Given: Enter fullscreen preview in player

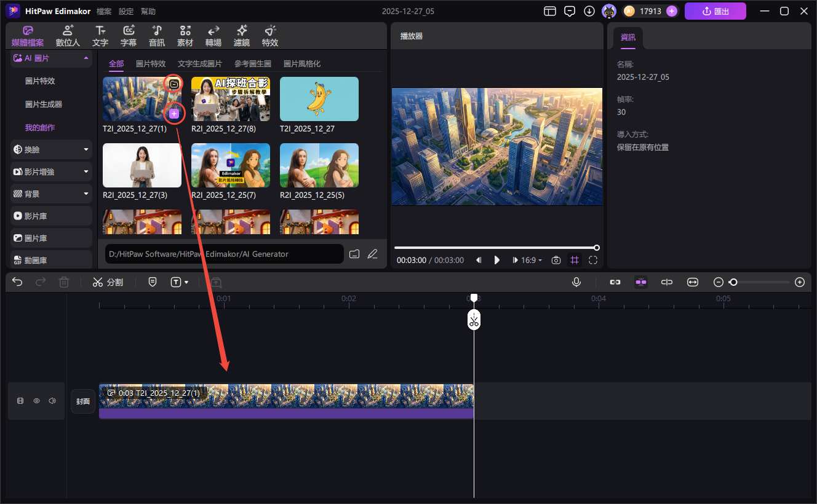Looking at the screenshot, I should point(593,260).
